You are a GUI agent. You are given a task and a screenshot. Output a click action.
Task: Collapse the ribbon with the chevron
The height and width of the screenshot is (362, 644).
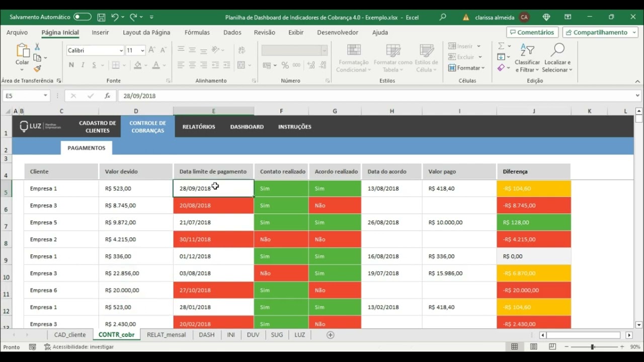pyautogui.click(x=637, y=81)
